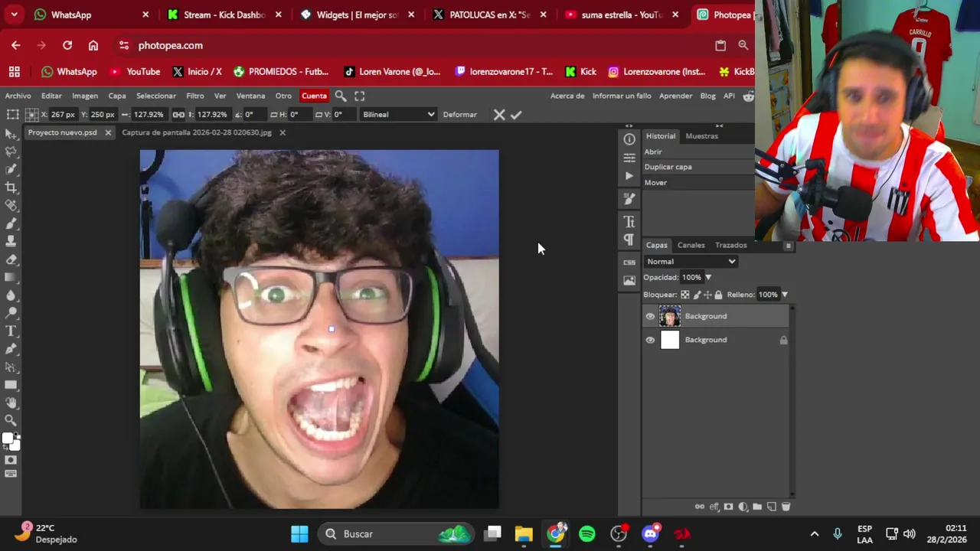Viewport: 980px width, 551px height.
Task: Open the Bilineal interpolation dropdown
Action: point(398,115)
